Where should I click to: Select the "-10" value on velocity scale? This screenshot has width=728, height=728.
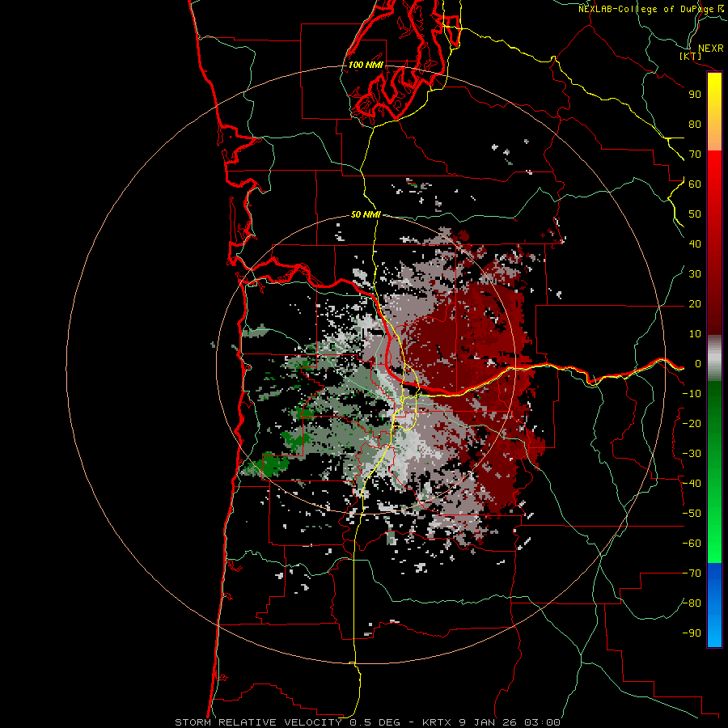(x=692, y=394)
